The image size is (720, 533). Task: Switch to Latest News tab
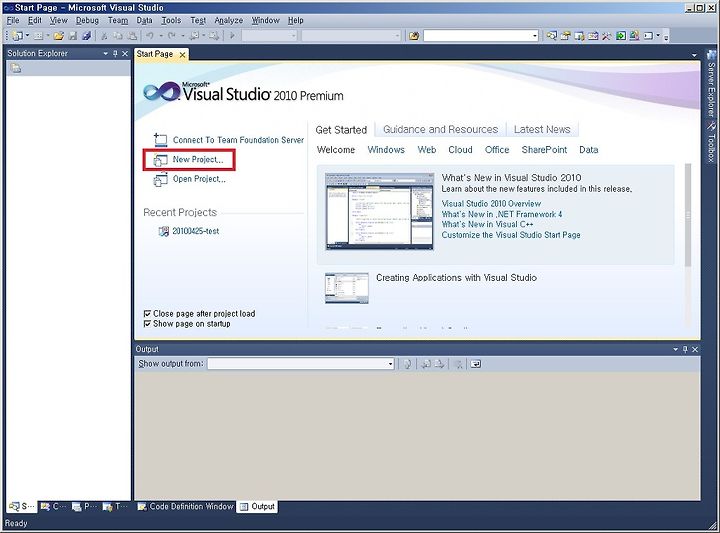tap(542, 129)
